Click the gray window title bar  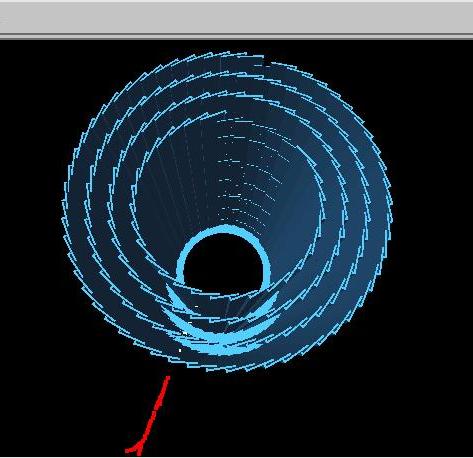click(x=236, y=18)
